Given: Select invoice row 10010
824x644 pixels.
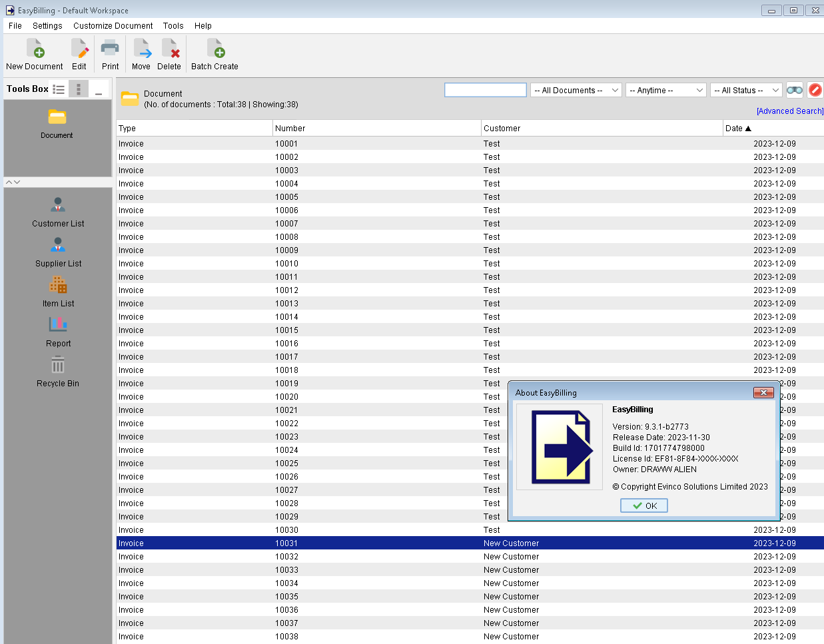Looking at the screenshot, I should coord(470,264).
